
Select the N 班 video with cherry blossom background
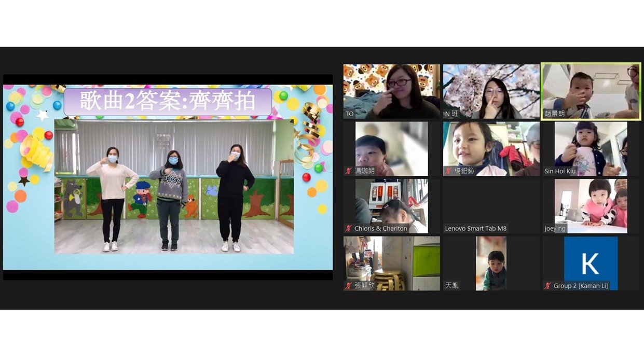(x=491, y=92)
